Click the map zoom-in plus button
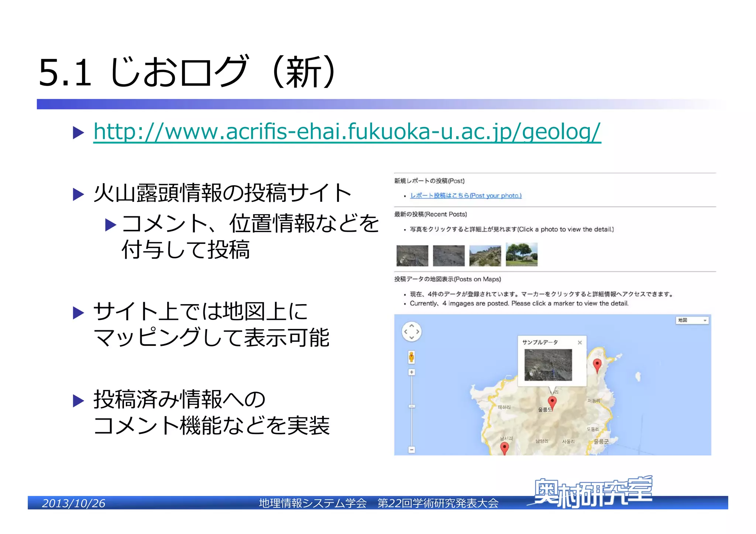The image size is (756, 534). click(x=412, y=372)
